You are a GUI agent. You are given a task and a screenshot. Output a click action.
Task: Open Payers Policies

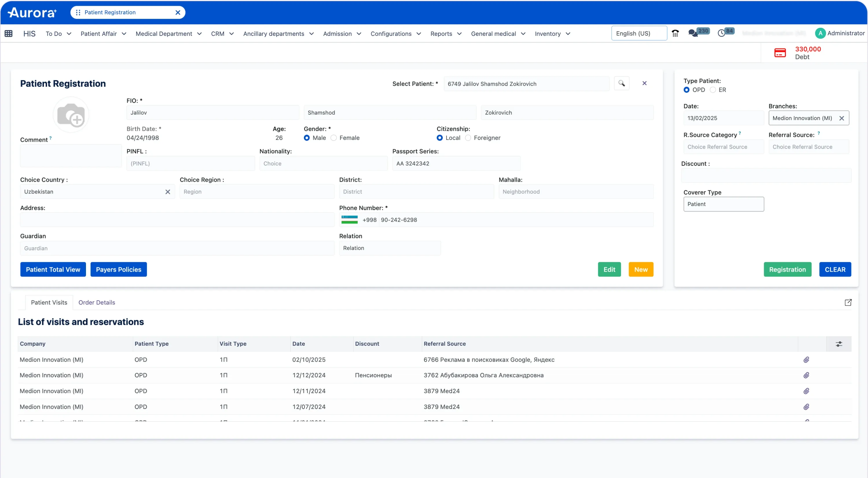pos(118,269)
